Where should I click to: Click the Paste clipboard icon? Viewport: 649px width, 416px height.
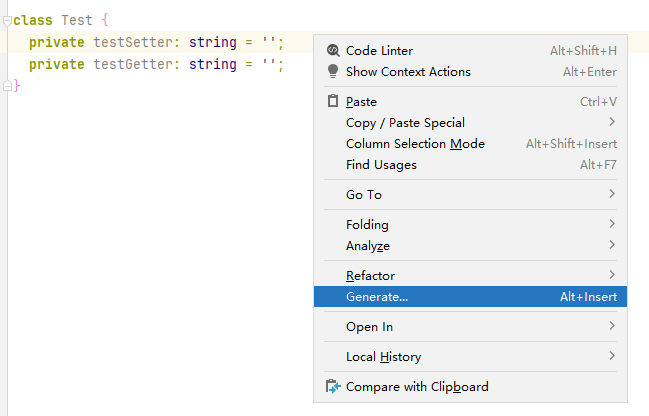[333, 101]
